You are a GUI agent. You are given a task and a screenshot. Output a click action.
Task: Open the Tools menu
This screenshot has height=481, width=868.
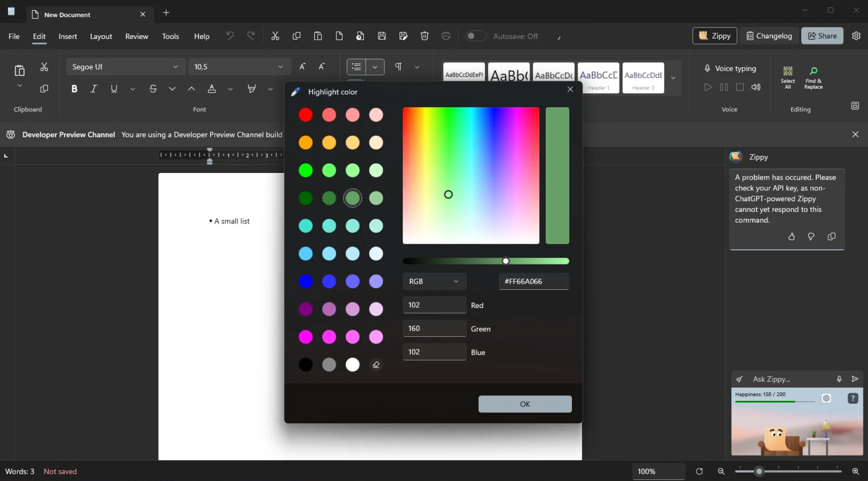tap(171, 36)
